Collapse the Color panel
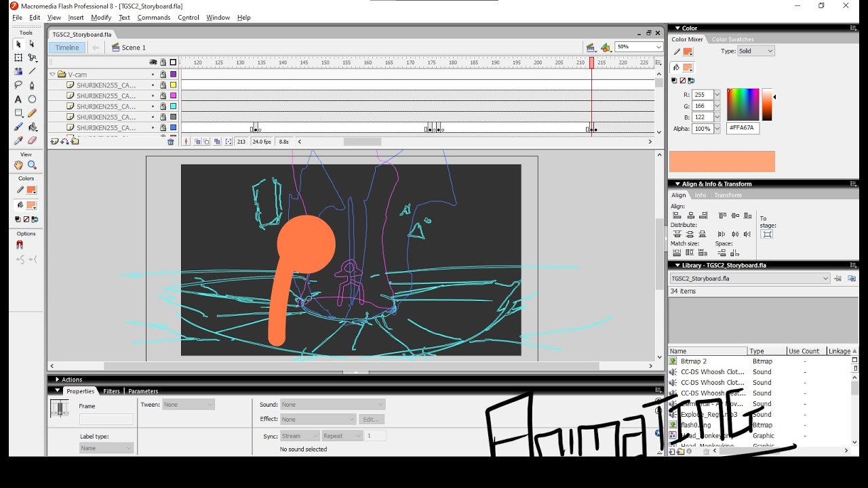The height and width of the screenshot is (488, 868). tap(676, 28)
